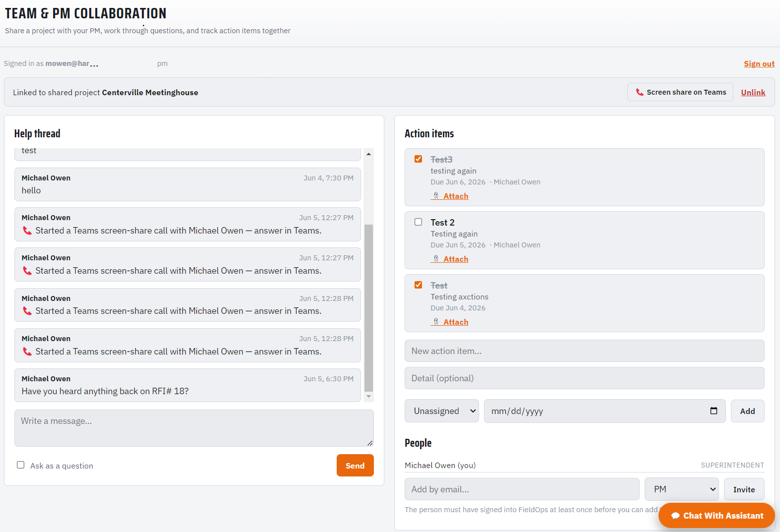Image resolution: width=780 pixels, height=532 pixels.
Task: Open the PM role dropdown
Action: pos(682,489)
